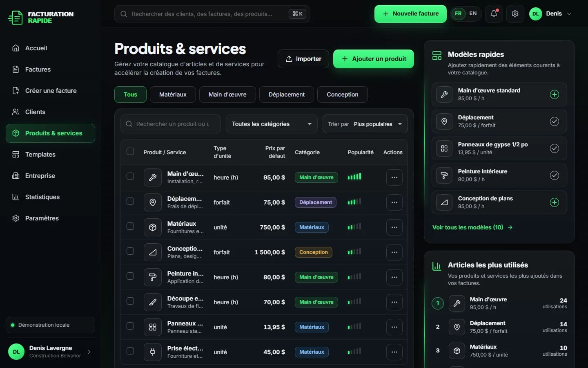The height and width of the screenshot is (368, 588).
Task: Open the notifications bell
Action: click(494, 13)
